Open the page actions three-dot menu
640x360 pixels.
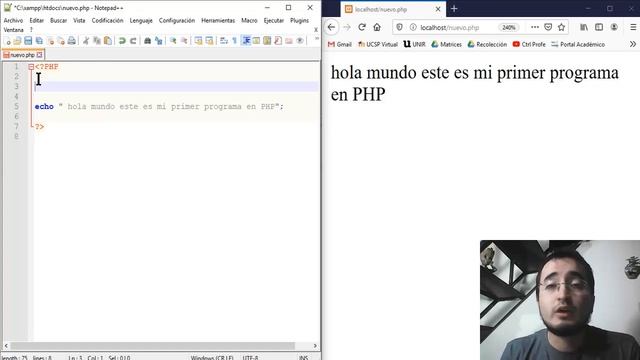(x=535, y=27)
